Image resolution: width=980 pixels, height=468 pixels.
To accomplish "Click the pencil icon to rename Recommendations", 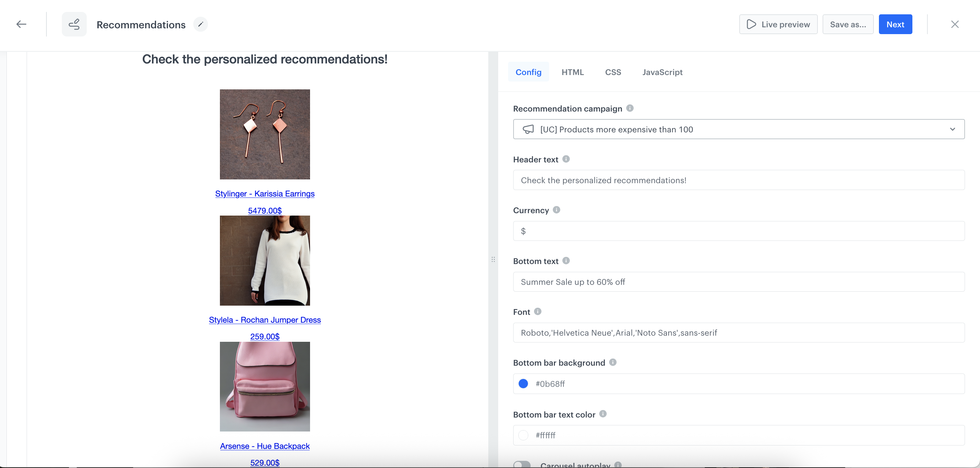I will (200, 24).
